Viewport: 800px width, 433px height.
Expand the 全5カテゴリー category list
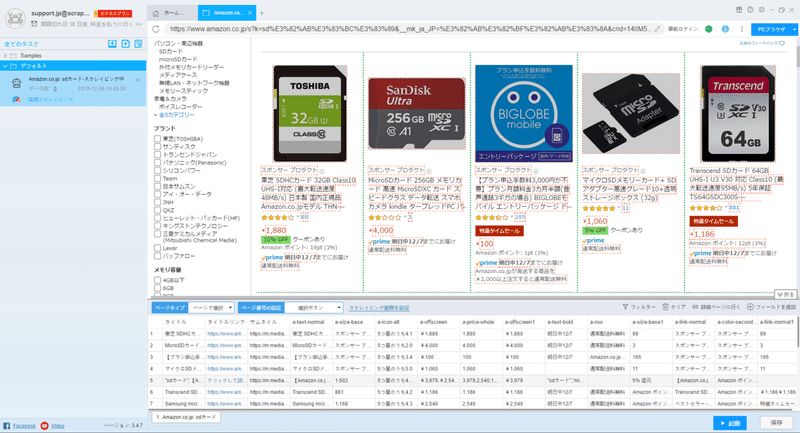(176, 115)
